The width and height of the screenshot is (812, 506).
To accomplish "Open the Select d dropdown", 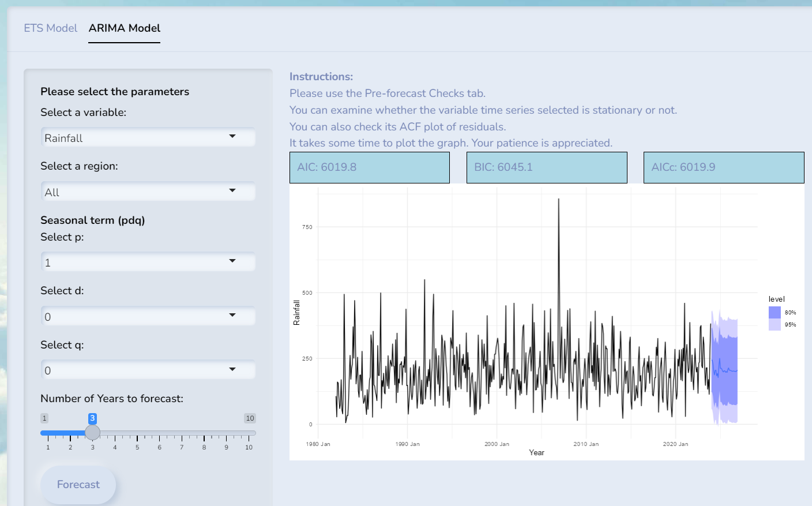I will pyautogui.click(x=148, y=317).
